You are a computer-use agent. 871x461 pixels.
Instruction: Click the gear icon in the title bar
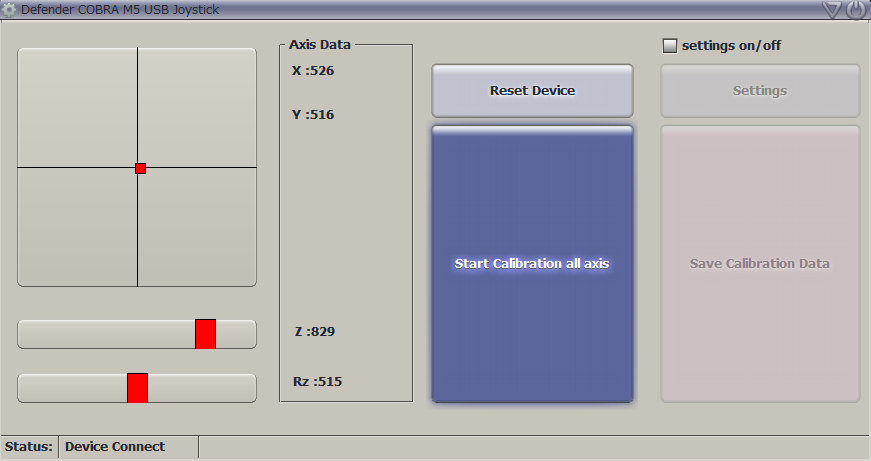point(9,9)
